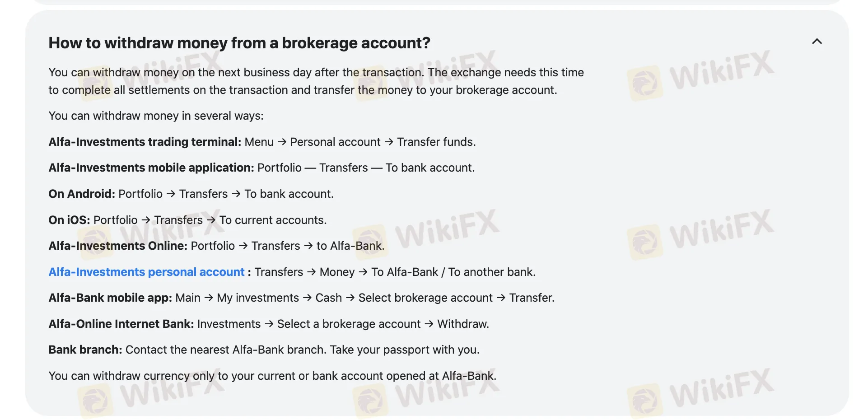This screenshot has height=420, width=868.
Task: Select the Alfa-Online Internet Bank line
Action: click(268, 323)
